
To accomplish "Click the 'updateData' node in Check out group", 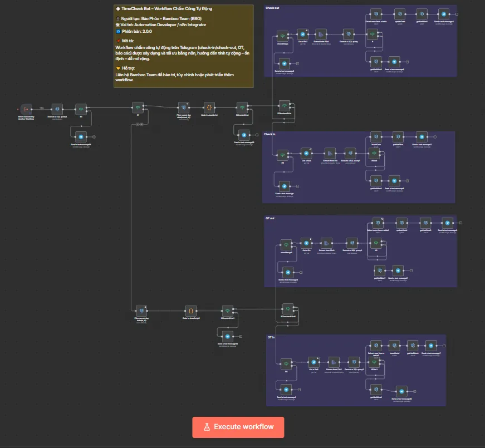I will click(x=400, y=14).
